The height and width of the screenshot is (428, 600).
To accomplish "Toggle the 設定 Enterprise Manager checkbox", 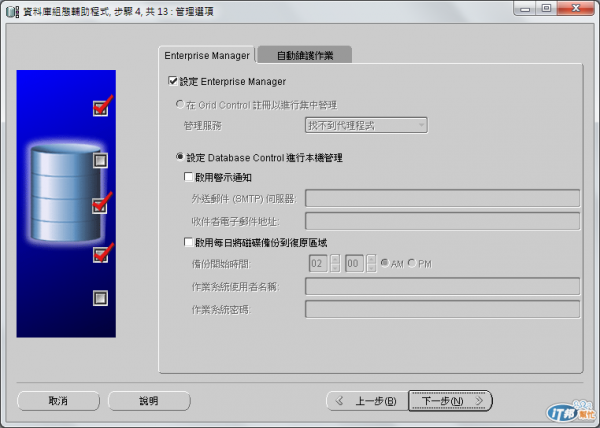I will (x=173, y=81).
